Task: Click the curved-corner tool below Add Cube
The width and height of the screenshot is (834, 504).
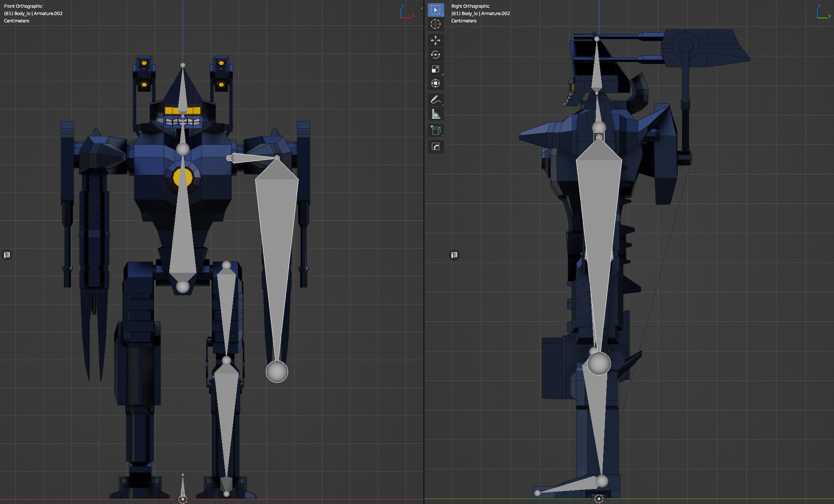Action: click(x=436, y=146)
